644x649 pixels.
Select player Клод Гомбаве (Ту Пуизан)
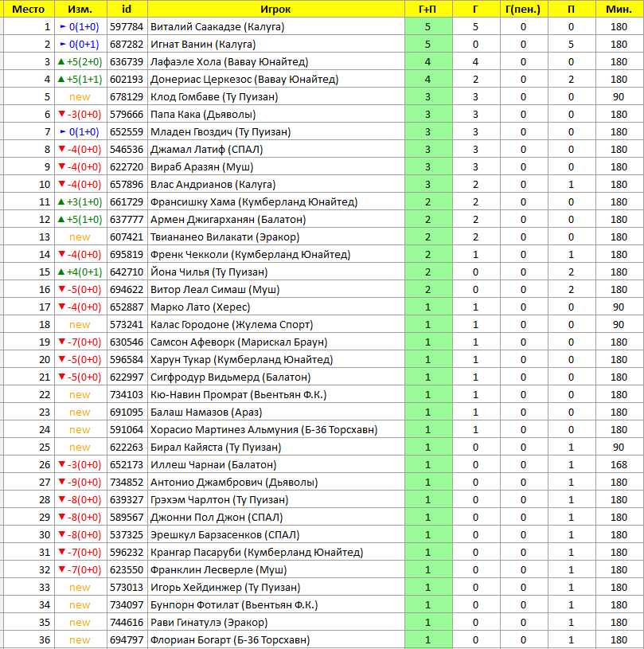point(214,97)
